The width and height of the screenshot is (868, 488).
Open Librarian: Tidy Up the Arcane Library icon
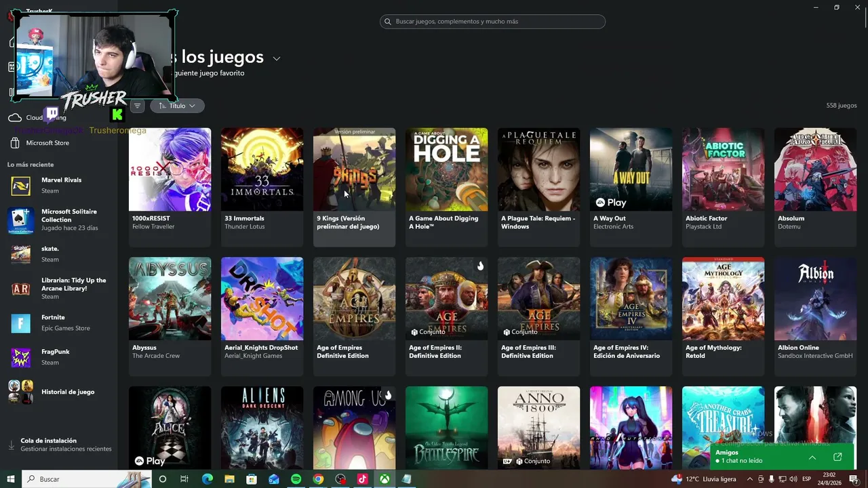pos(20,288)
